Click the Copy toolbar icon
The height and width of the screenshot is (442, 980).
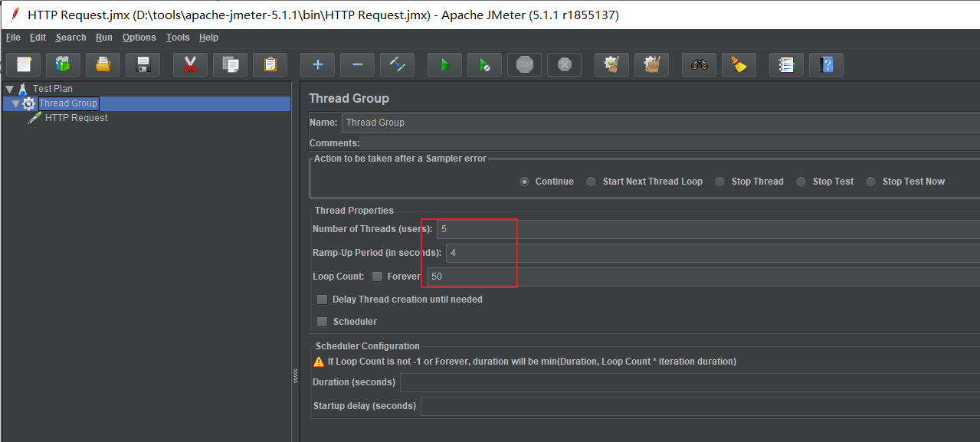[x=230, y=64]
